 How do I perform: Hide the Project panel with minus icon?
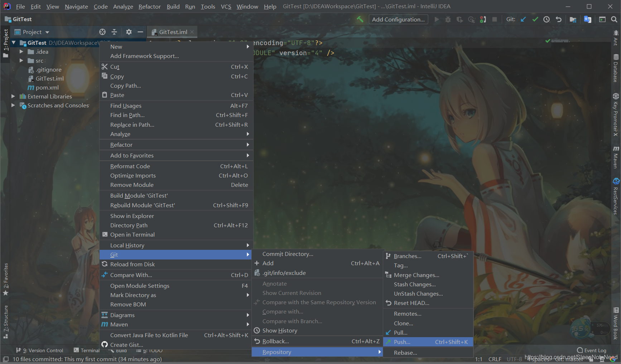click(140, 32)
